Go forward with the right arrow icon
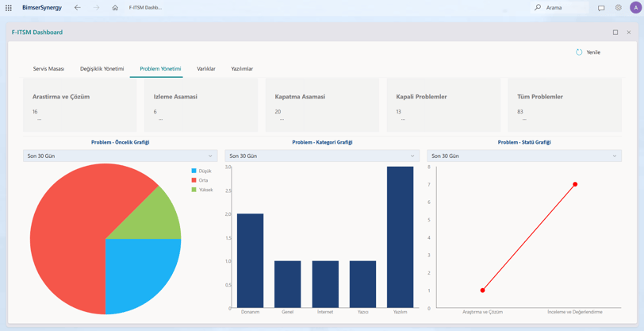Screen dimensions: 644x331 [x=97, y=7]
